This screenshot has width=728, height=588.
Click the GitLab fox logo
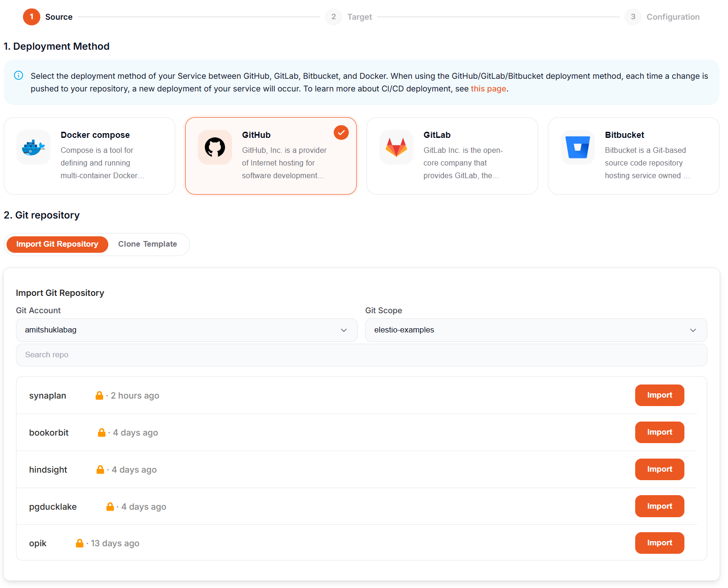[396, 147]
